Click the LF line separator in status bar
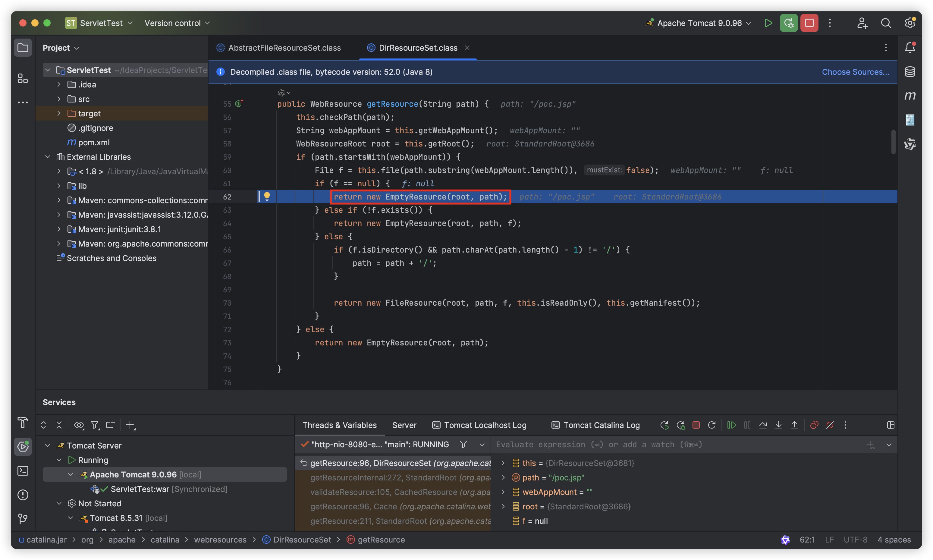Screen dimensions: 933x560 pos(829,540)
